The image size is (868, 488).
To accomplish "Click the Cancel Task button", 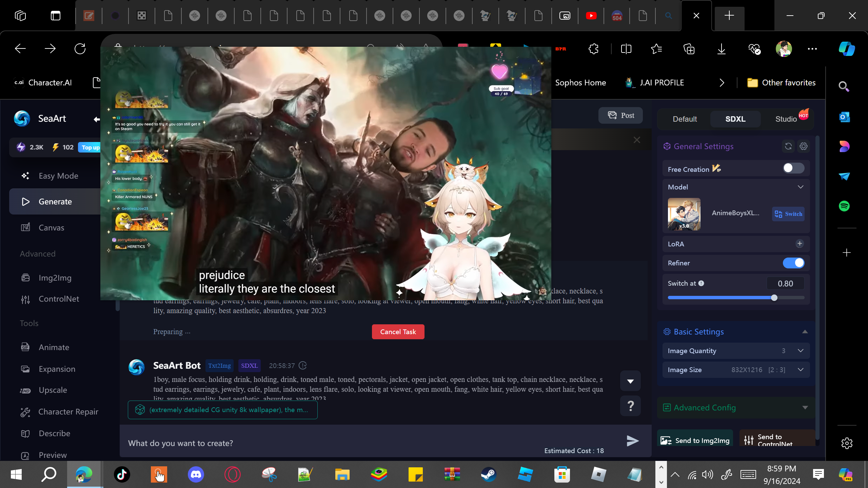I will (398, 332).
